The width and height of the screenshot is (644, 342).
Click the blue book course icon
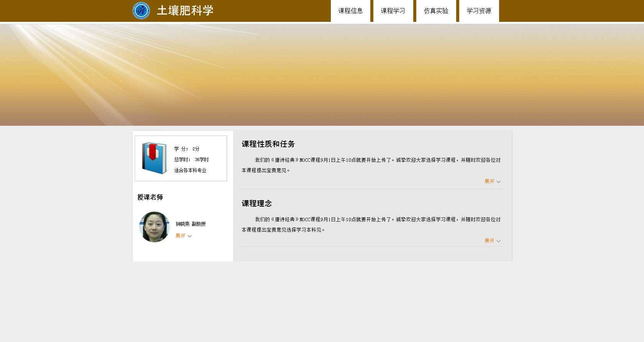[x=154, y=158]
